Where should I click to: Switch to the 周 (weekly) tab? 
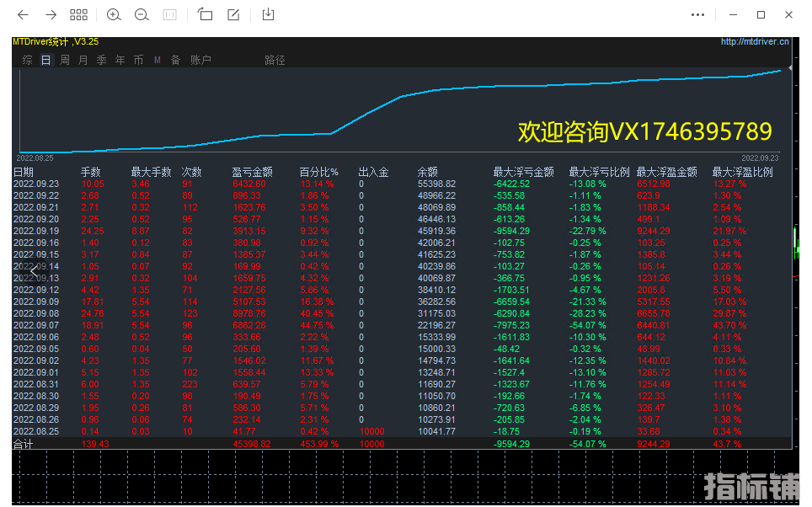pos(65,60)
